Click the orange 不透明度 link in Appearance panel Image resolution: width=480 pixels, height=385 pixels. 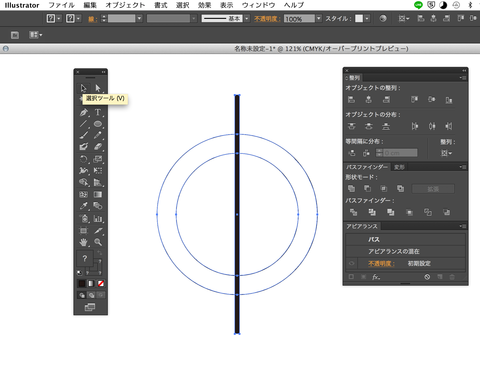pyautogui.click(x=381, y=263)
